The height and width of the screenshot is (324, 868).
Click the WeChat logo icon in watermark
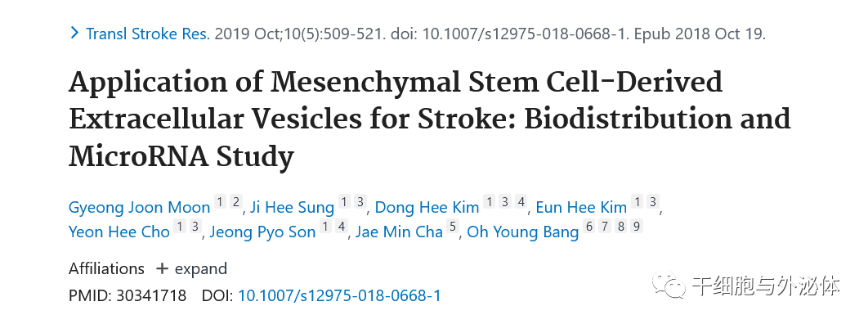[669, 286]
